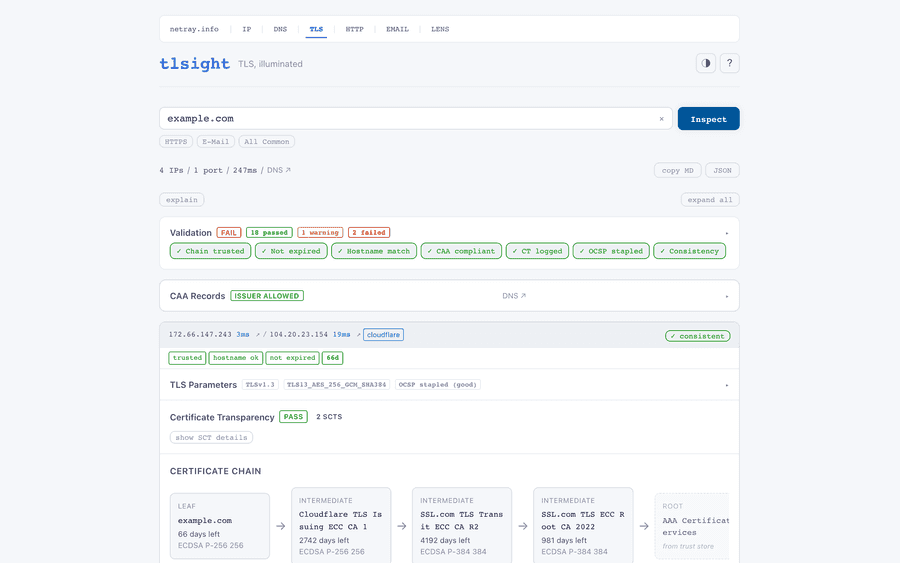Viewport: 900px width, 563px height.
Task: Click the 2 failed badge
Action: (x=369, y=232)
